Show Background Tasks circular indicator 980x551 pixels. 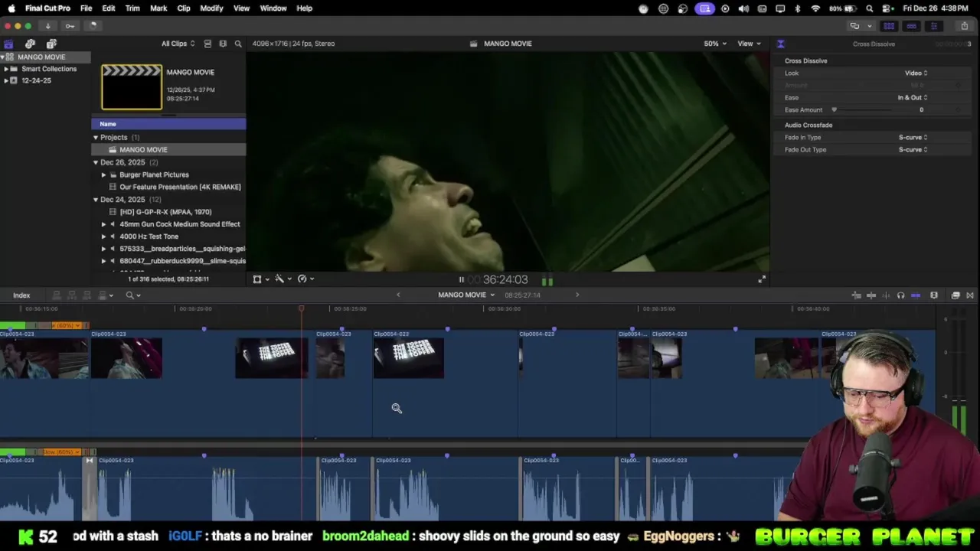93,26
